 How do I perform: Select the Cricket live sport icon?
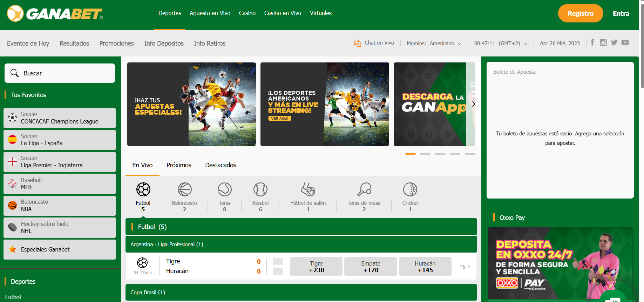(410, 189)
